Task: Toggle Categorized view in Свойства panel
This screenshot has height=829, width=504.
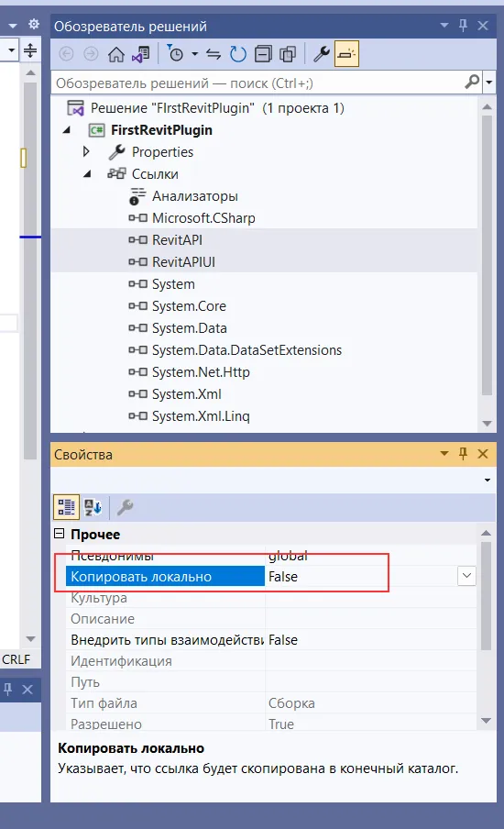Action: click(67, 507)
